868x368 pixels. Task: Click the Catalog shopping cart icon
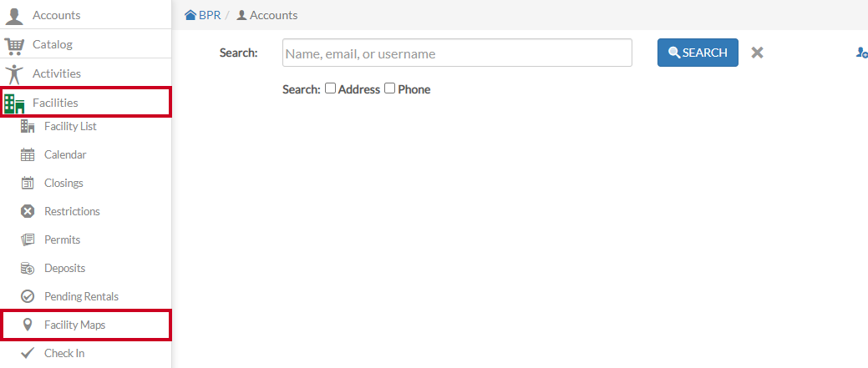tap(14, 45)
